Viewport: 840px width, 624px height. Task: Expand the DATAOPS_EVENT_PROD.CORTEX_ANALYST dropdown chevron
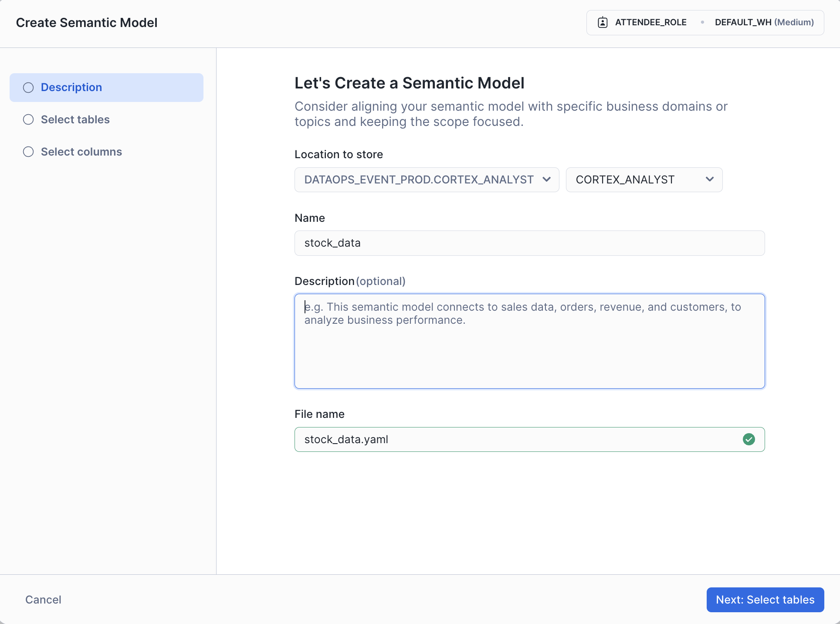coord(546,180)
